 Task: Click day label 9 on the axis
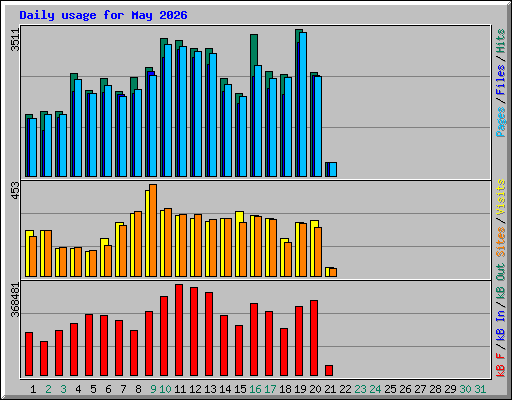click(x=153, y=389)
